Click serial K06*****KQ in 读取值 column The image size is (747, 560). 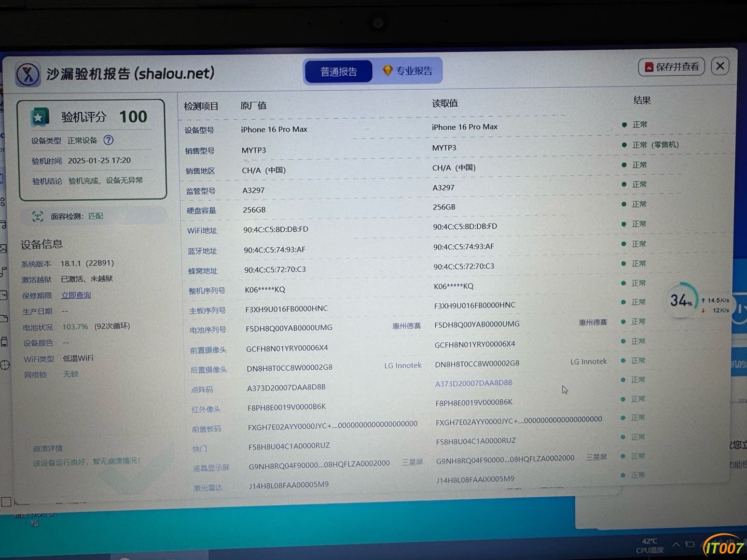[453, 286]
